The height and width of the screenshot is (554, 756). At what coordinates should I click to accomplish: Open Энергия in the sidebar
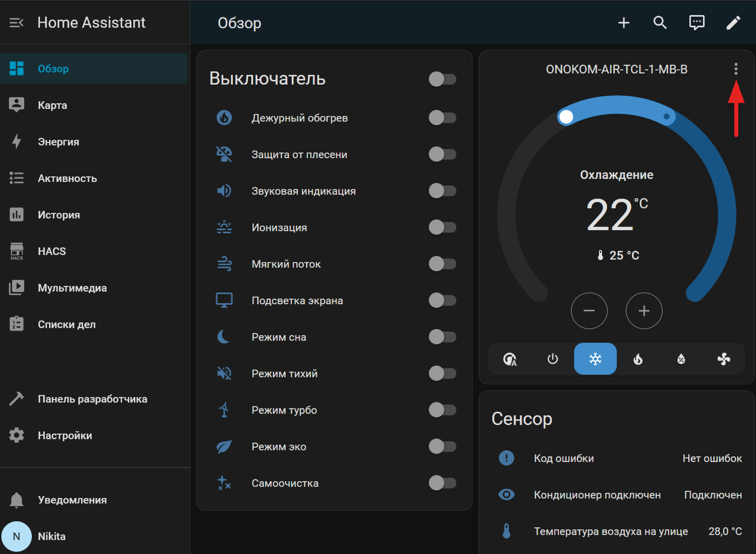coord(58,142)
